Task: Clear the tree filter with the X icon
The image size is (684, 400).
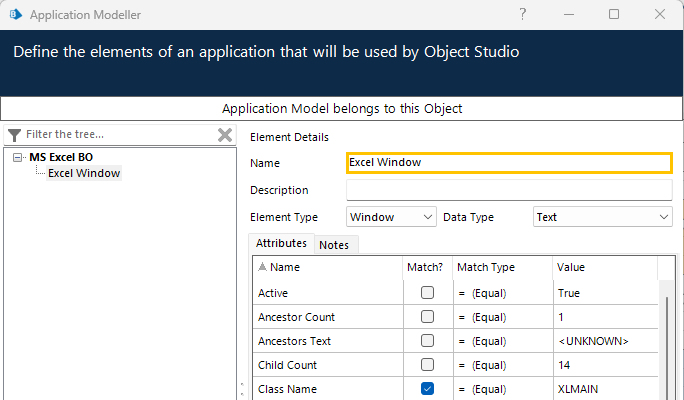Action: 225,135
